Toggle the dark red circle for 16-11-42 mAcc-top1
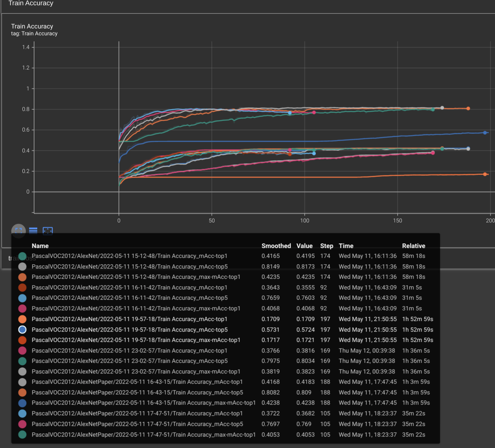This screenshot has height=448, width=495. point(22,288)
